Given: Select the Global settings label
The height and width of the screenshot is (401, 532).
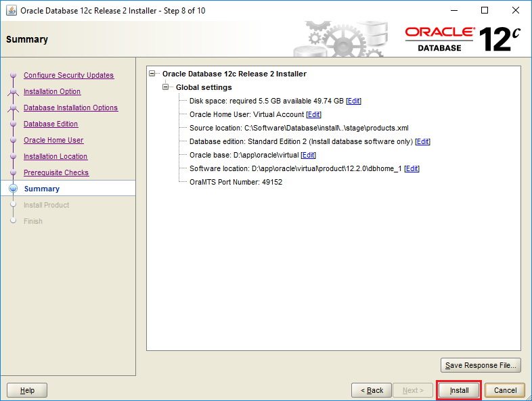Looking at the screenshot, I should (x=204, y=87).
